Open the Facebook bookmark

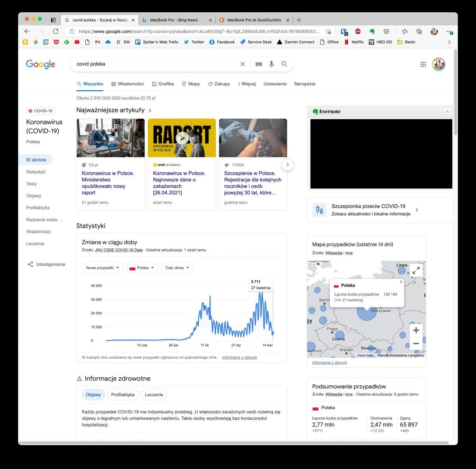[222, 42]
